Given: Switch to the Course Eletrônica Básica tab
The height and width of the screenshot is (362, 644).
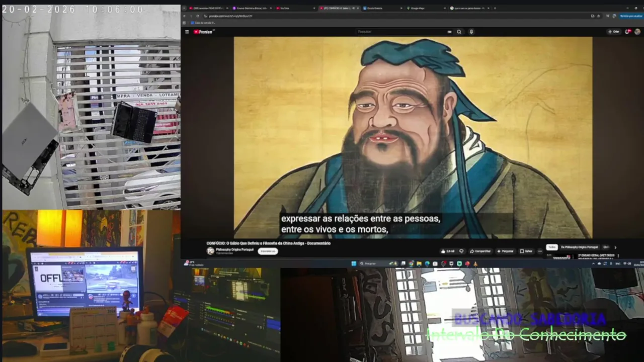Looking at the screenshot, I should (252, 8).
